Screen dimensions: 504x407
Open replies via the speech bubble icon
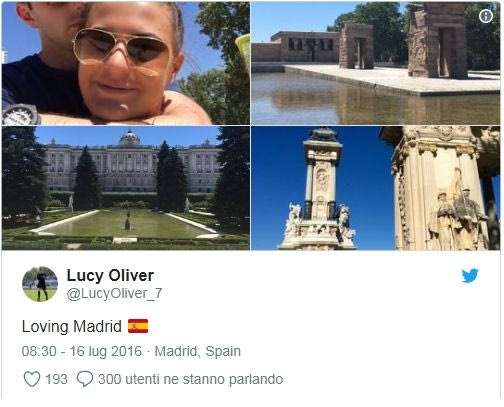tap(85, 379)
